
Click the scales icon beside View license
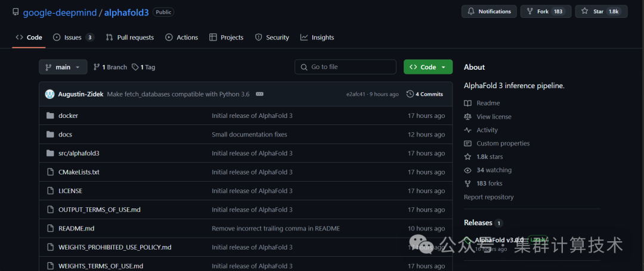(467, 117)
